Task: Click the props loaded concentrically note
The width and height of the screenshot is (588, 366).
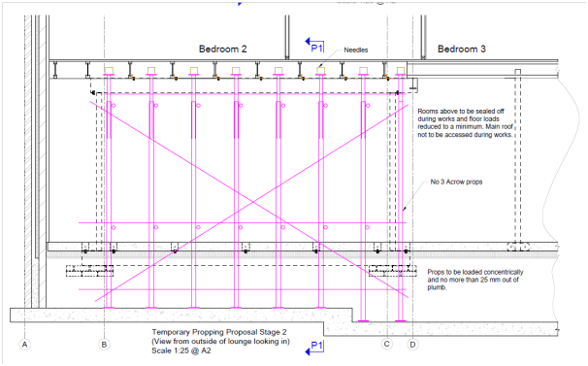Action: click(475, 280)
